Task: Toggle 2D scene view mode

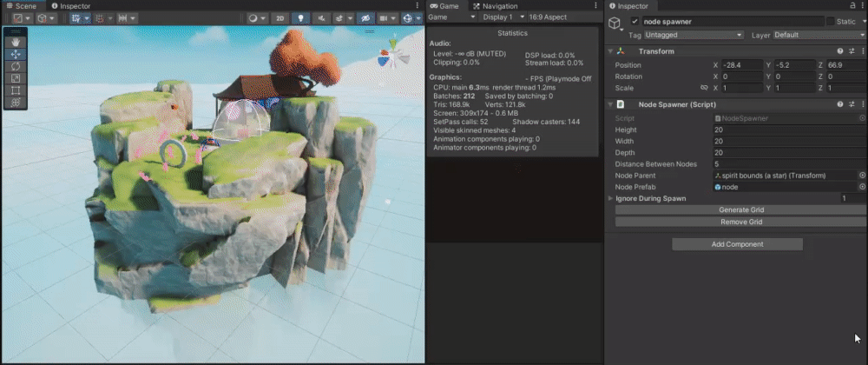Action: coord(280,18)
